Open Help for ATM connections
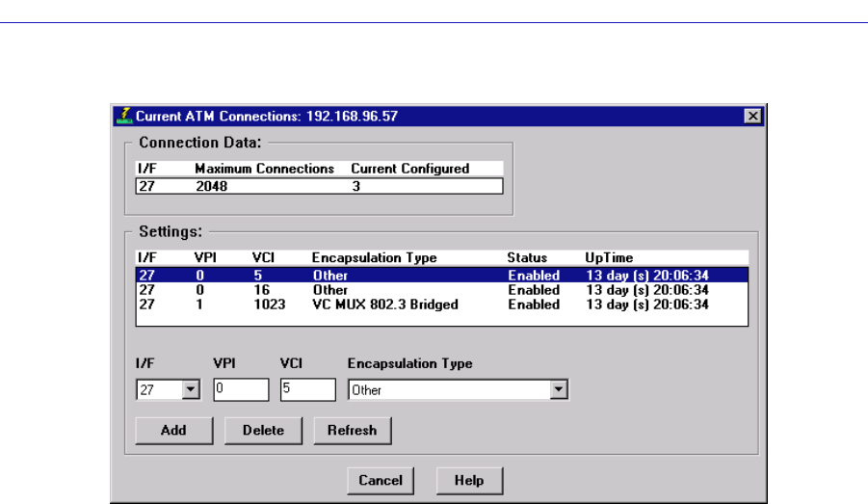 tap(469, 480)
